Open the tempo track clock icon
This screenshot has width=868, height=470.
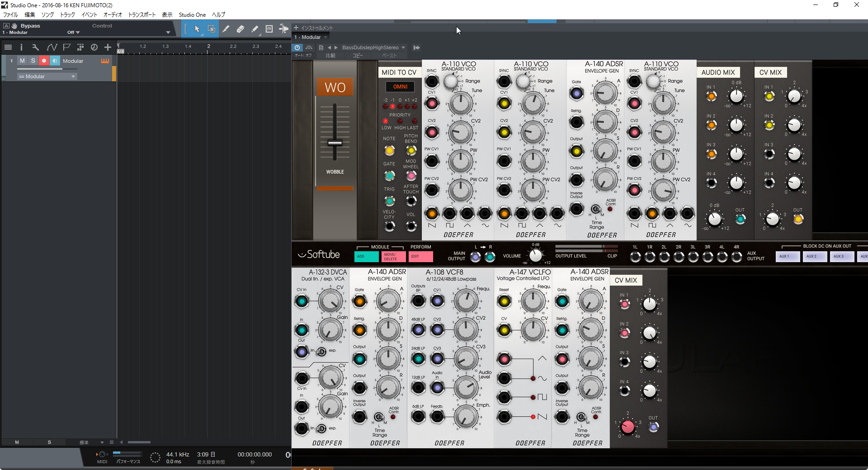coord(94,47)
